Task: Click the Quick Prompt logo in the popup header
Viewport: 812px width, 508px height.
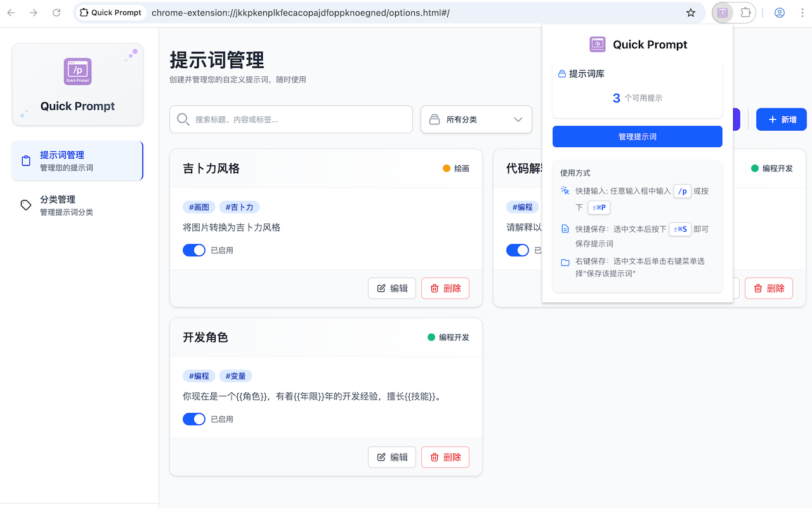Action: coord(596,44)
